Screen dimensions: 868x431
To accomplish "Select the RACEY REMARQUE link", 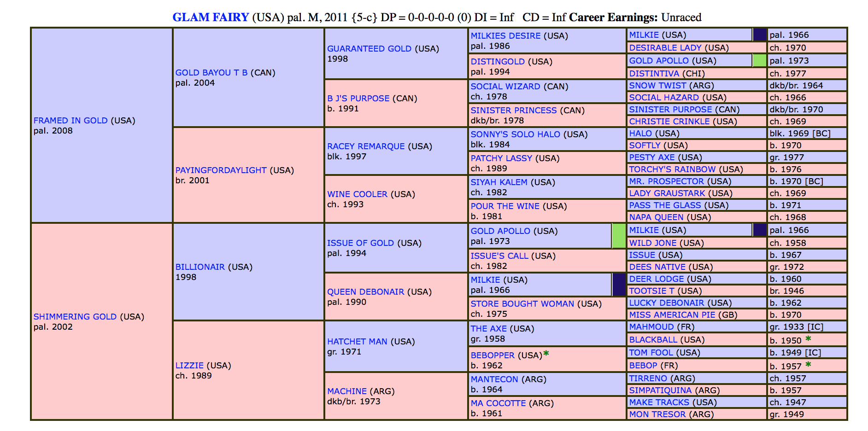I will (x=366, y=146).
